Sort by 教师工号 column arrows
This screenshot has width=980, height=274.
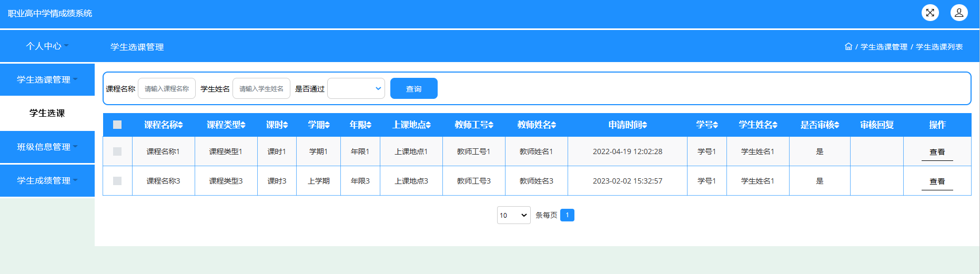[x=491, y=125]
